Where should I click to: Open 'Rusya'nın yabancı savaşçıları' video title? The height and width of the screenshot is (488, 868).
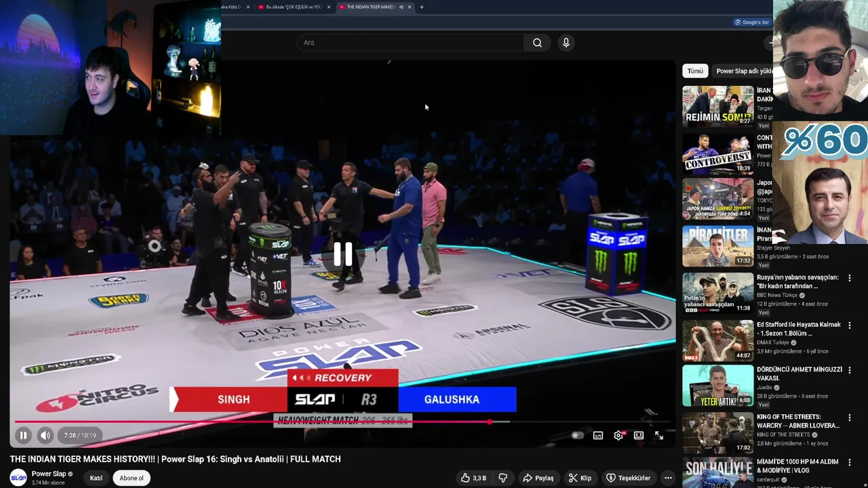[x=797, y=282]
